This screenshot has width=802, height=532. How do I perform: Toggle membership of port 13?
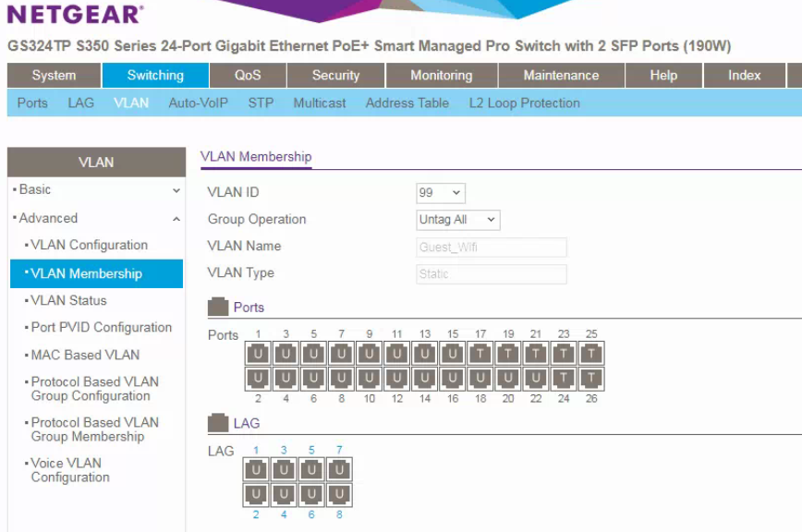coord(424,353)
